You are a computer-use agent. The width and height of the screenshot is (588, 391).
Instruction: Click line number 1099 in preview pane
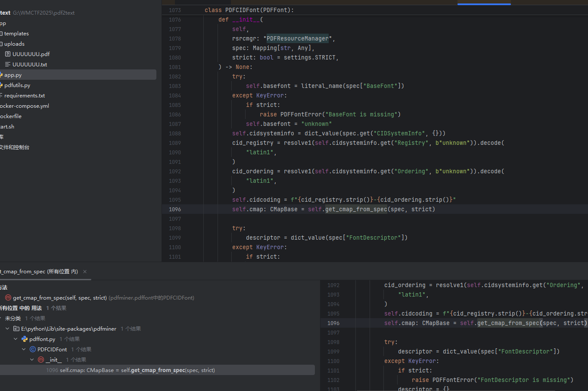333,351
